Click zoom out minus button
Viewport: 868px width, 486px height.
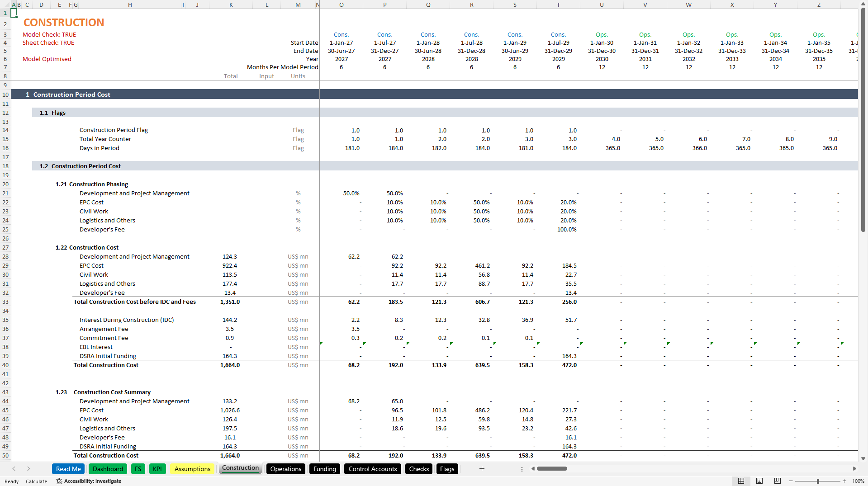click(791, 481)
